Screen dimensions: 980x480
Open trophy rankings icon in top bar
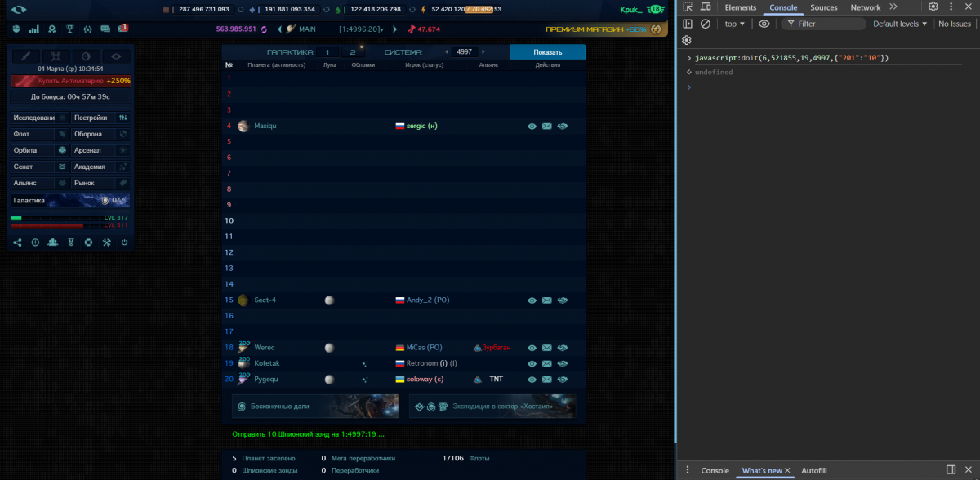[x=70, y=29]
